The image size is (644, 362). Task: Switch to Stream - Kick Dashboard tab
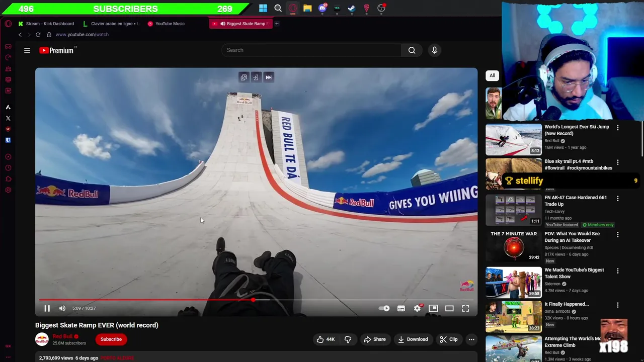pos(46,24)
